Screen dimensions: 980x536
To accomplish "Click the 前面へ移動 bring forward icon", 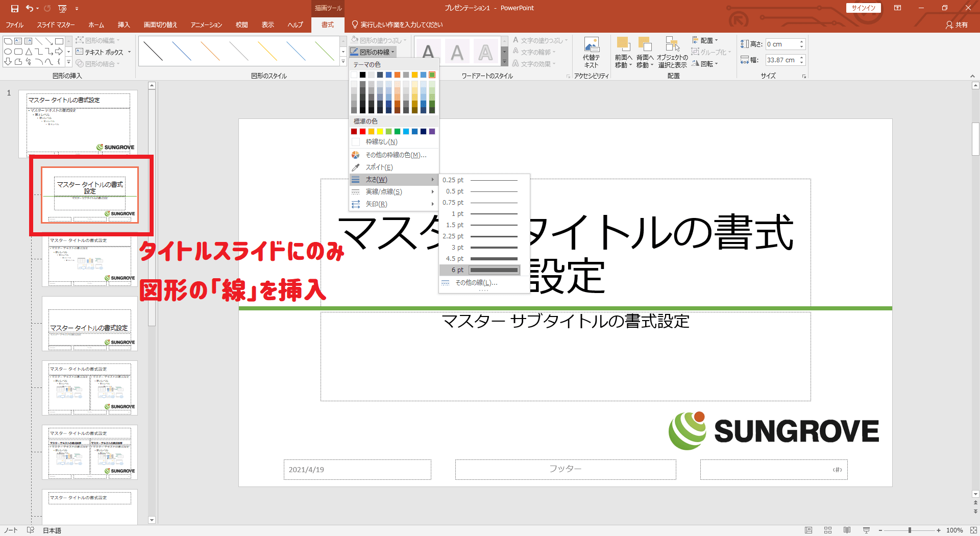I will [x=623, y=52].
